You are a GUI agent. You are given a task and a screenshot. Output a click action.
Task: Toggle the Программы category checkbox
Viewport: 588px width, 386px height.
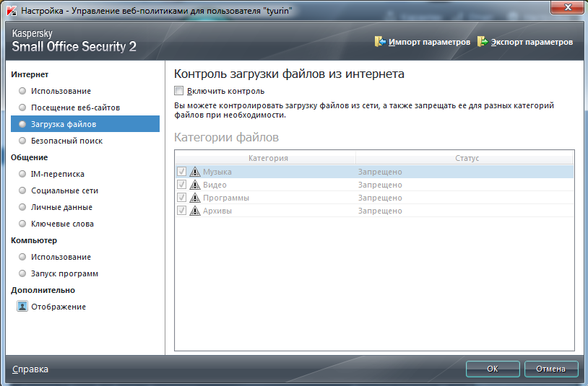coord(181,197)
